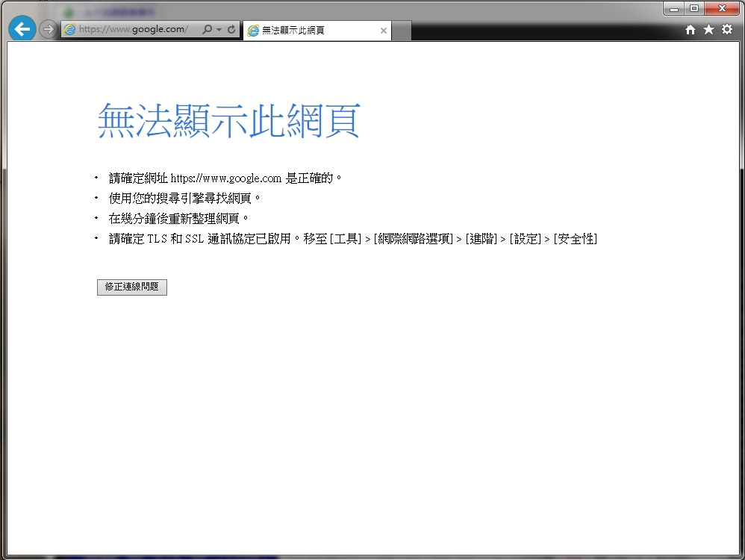745x560 pixels.
Task: Open Favorites with the star icon
Action: click(x=709, y=30)
